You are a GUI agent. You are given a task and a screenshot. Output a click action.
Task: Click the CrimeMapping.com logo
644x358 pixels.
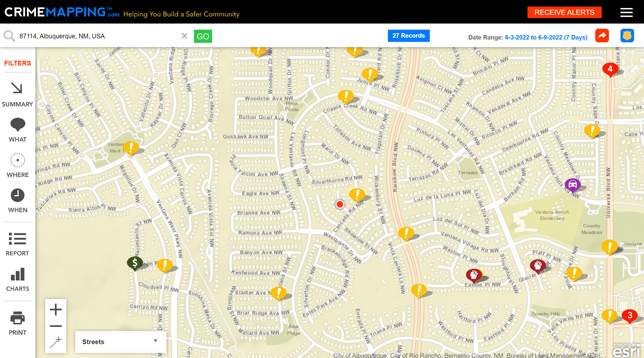click(x=62, y=12)
